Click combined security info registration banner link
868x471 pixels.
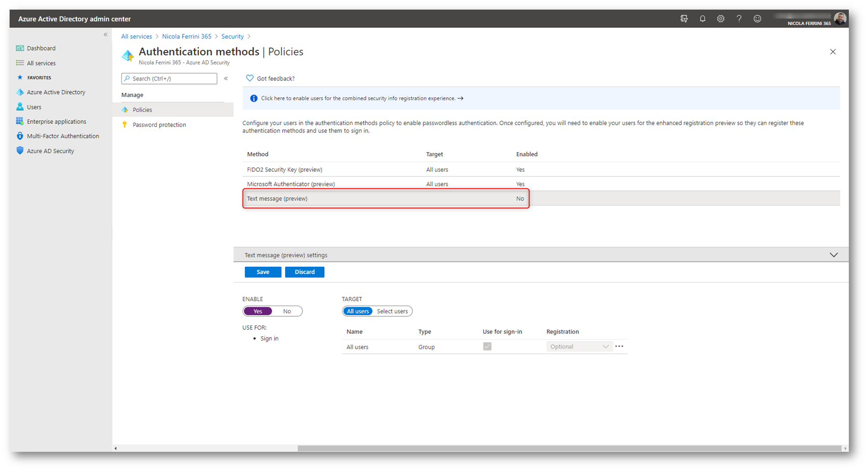click(x=362, y=98)
